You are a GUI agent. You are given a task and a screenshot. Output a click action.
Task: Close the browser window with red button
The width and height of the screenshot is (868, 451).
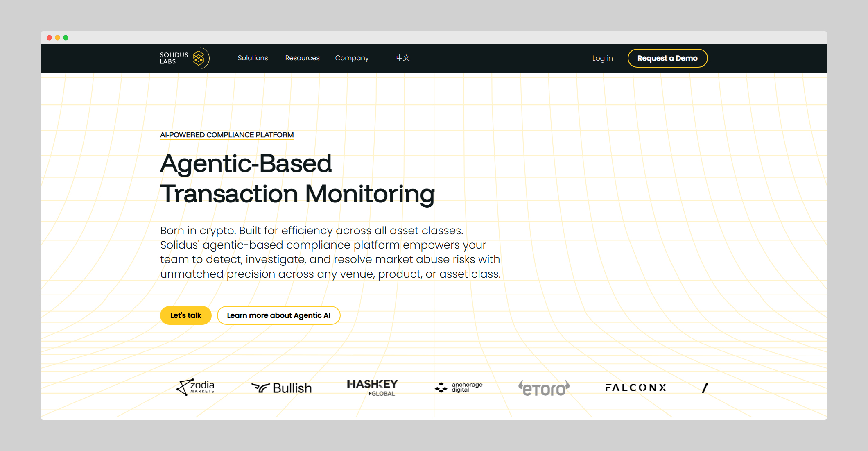point(50,38)
